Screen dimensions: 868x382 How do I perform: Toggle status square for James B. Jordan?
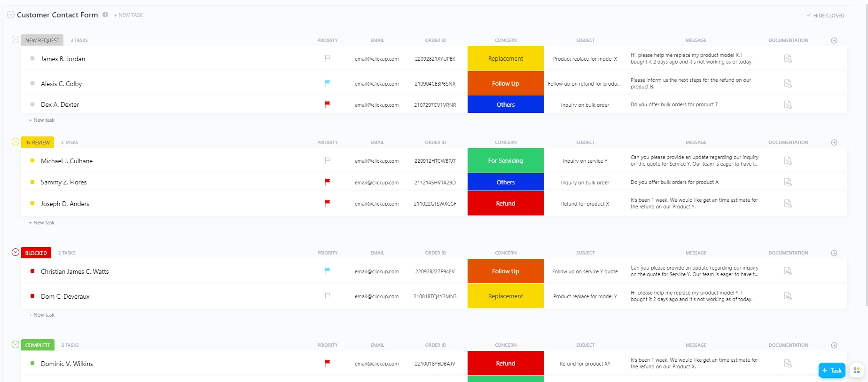tap(32, 58)
